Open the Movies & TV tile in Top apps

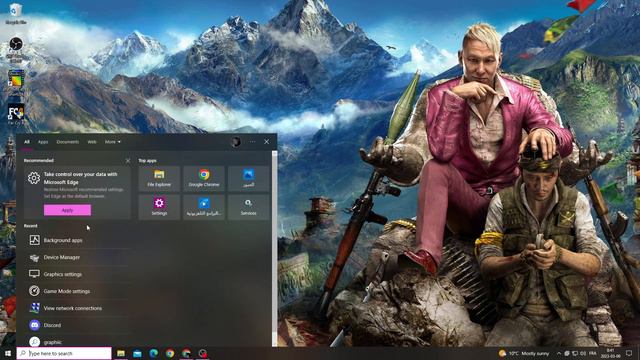pos(204,207)
